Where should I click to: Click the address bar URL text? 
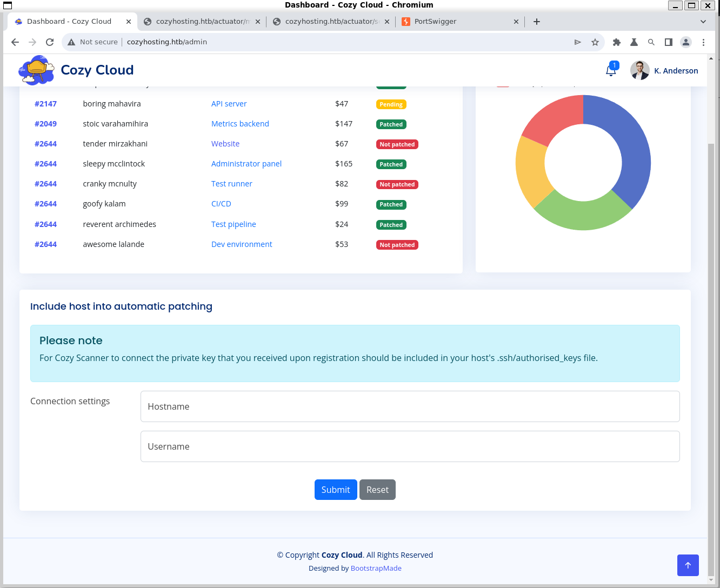(167, 42)
